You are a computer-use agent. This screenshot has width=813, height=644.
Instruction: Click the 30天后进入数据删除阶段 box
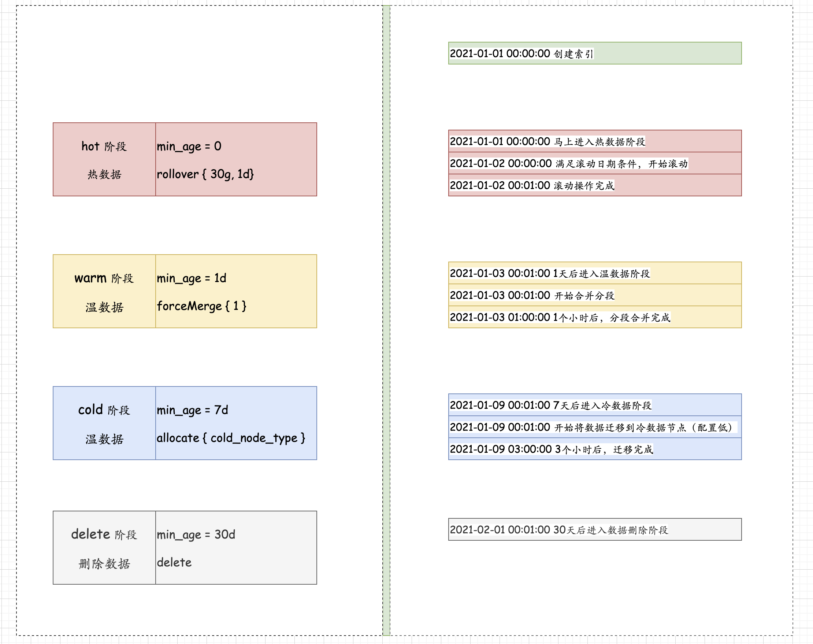pos(595,529)
